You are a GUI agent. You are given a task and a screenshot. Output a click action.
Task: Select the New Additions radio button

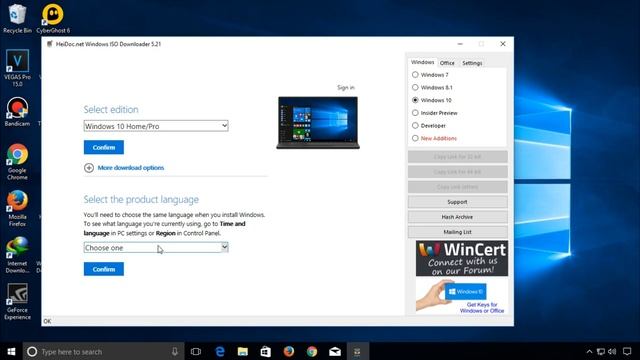point(415,138)
